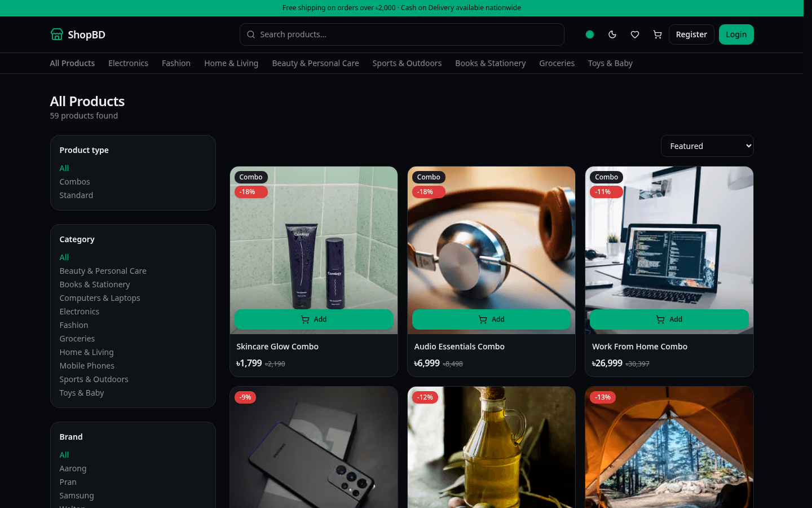Click the ShopBD store logo icon
812x508 pixels.
pos(56,34)
